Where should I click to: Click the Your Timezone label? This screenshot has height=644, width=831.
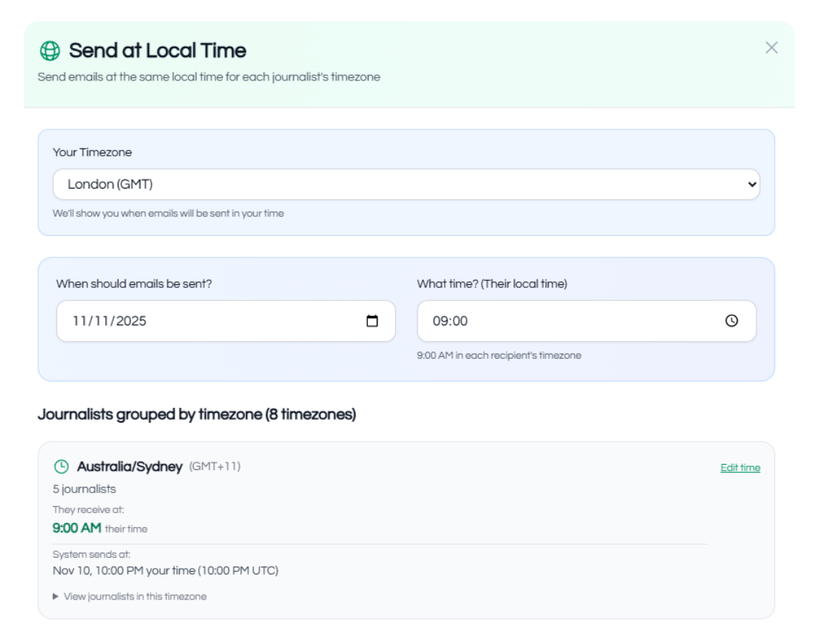(x=92, y=152)
